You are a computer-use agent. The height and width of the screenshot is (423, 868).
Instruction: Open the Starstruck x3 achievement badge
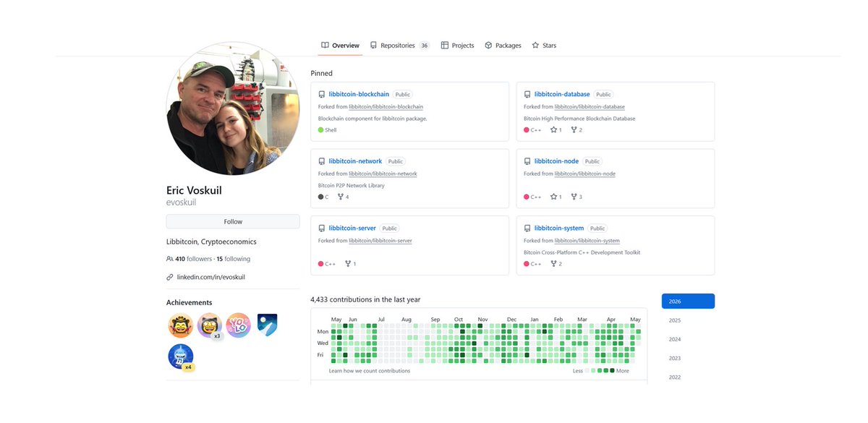click(209, 325)
